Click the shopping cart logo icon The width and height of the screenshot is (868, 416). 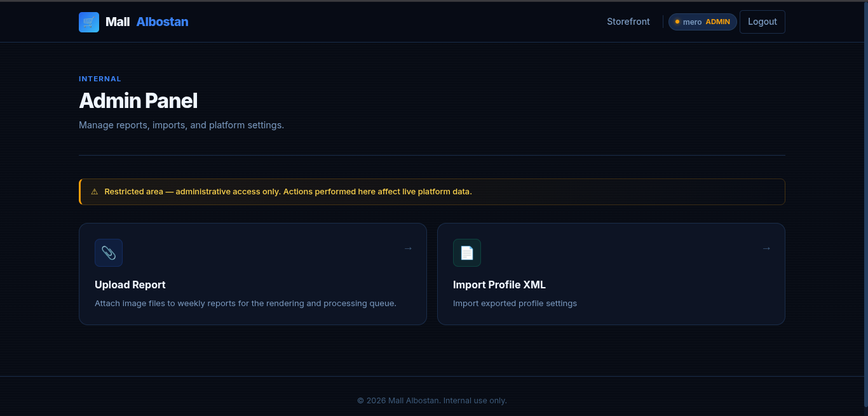click(89, 22)
